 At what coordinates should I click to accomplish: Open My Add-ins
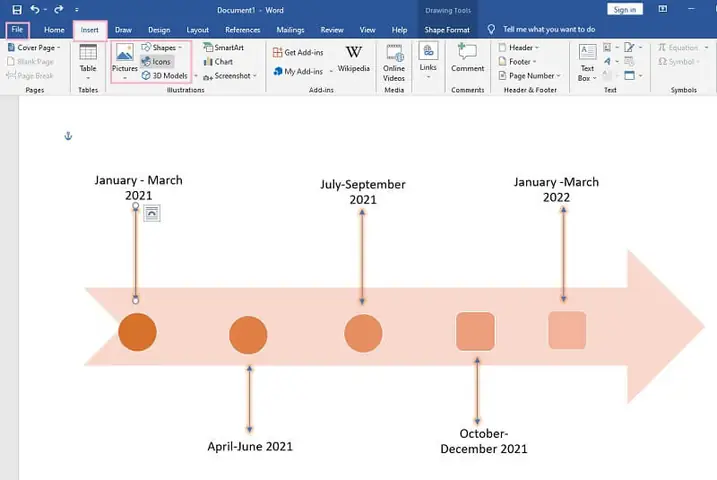298,71
